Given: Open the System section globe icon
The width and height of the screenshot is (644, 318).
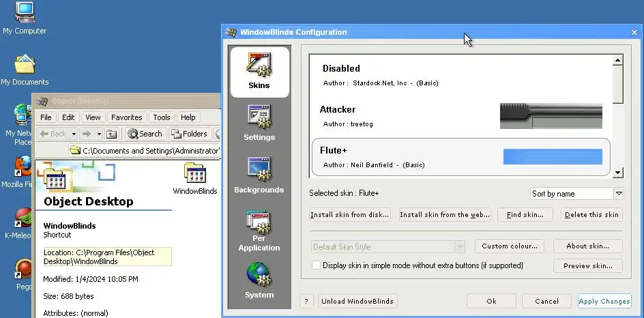Looking at the screenshot, I should [259, 275].
